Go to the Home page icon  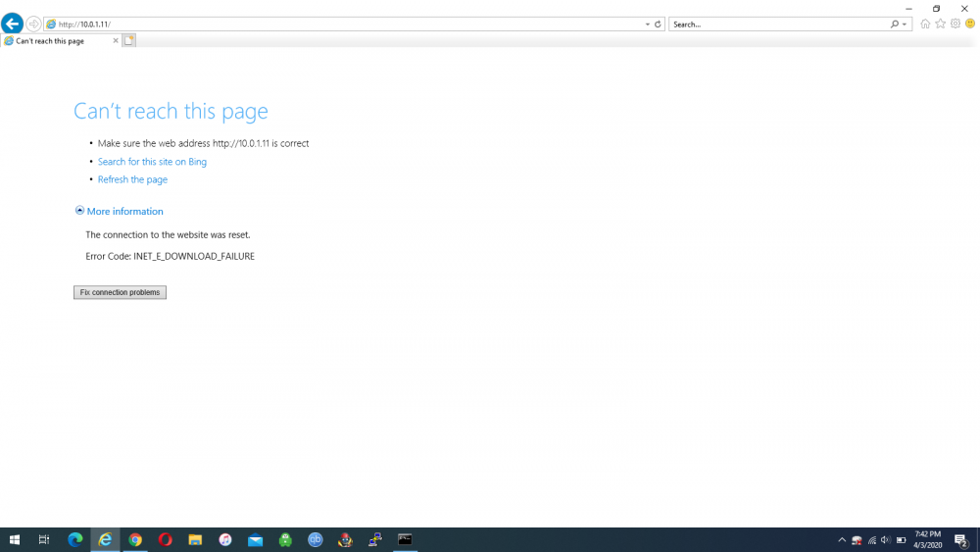(x=925, y=24)
